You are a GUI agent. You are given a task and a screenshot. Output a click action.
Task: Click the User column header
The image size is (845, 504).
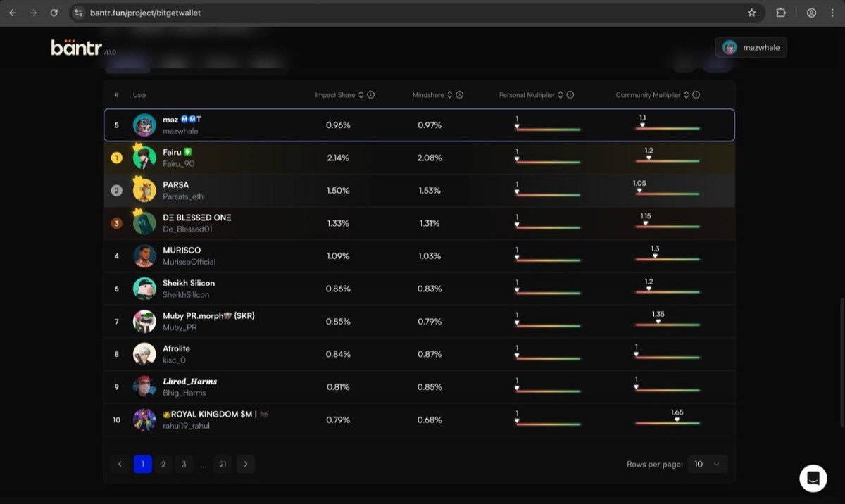(139, 95)
